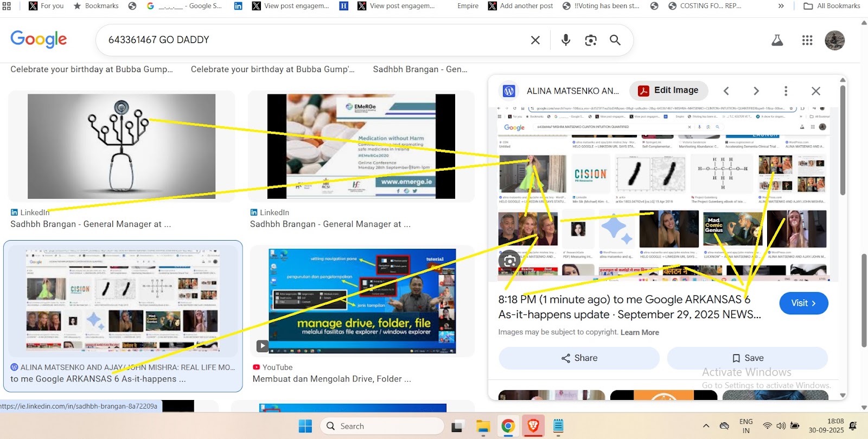
Task: Open Google account profile picture
Action: [834, 40]
